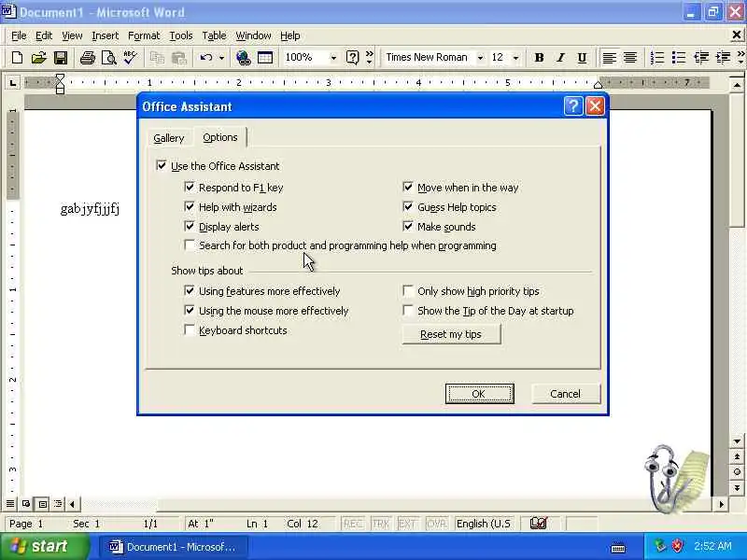Viewport: 747px width, 560px height.
Task: Open the Insert menu
Action: [106, 35]
